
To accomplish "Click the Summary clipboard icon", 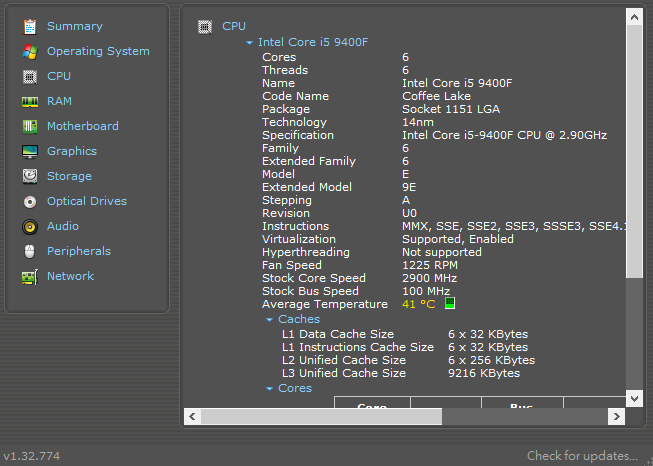I will [30, 27].
